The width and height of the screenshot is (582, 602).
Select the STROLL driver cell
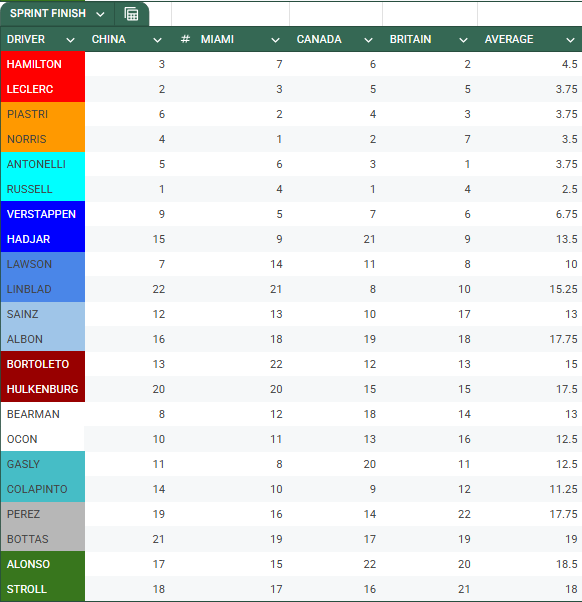coord(43,589)
